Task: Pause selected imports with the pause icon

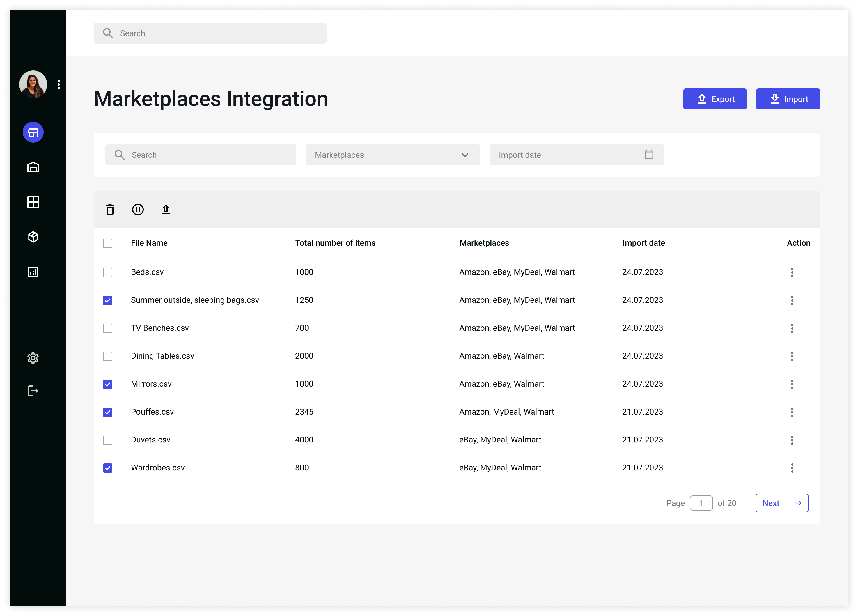Action: point(138,209)
